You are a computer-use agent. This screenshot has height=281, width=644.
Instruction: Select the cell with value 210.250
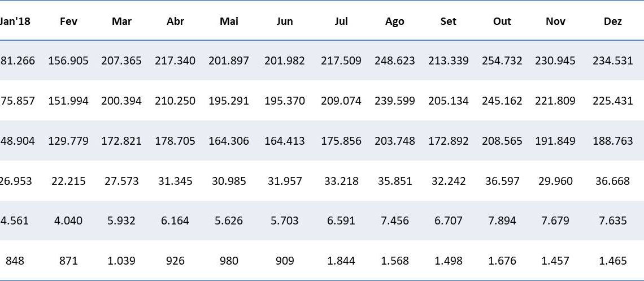click(175, 101)
